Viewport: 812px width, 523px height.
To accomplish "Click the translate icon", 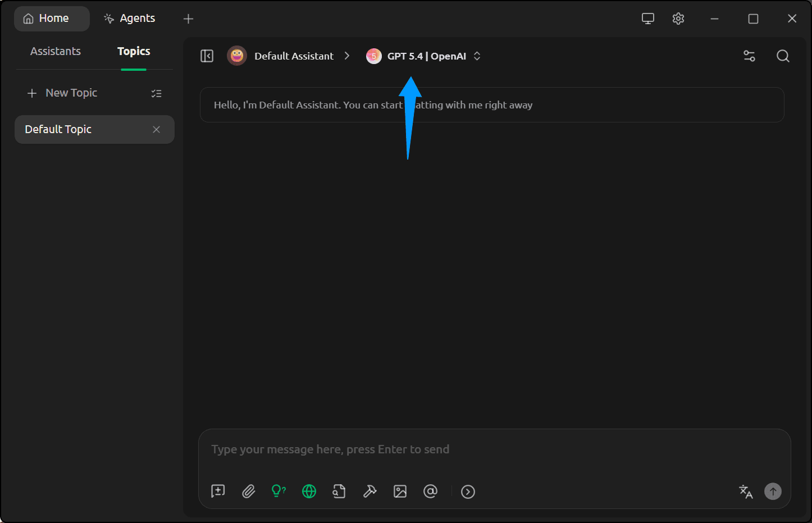I will tap(746, 492).
